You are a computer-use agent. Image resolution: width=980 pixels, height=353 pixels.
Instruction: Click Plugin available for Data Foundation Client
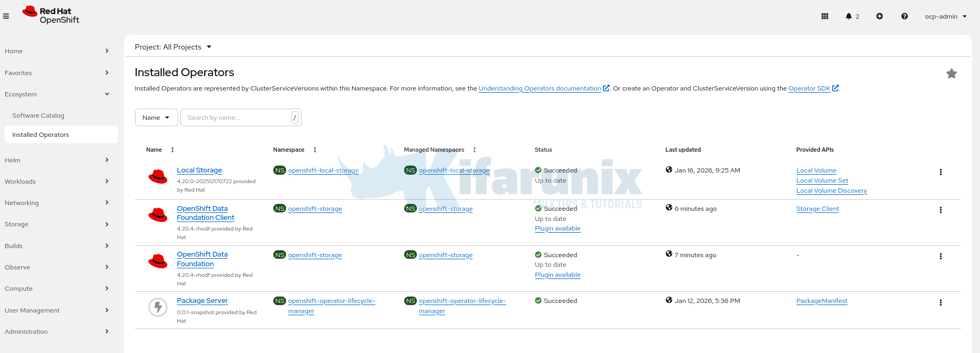557,228
